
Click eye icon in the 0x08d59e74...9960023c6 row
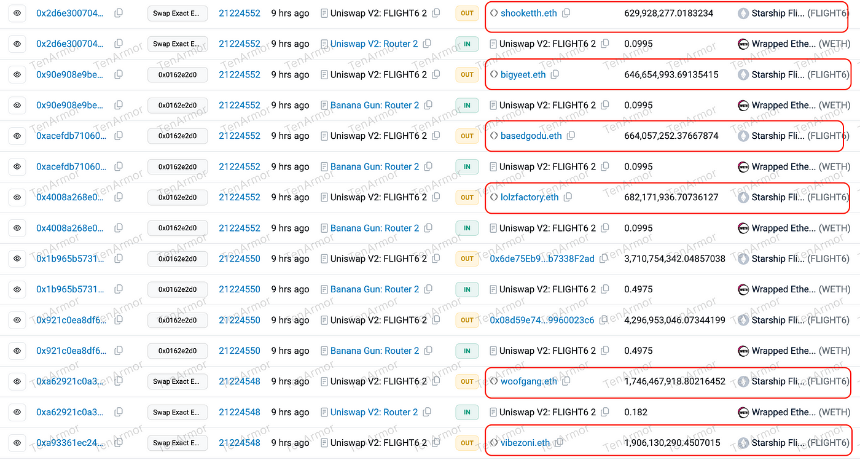point(17,320)
